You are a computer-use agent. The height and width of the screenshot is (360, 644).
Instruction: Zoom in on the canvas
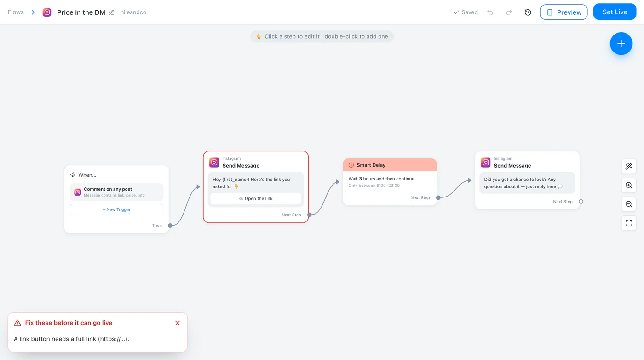[x=629, y=186]
